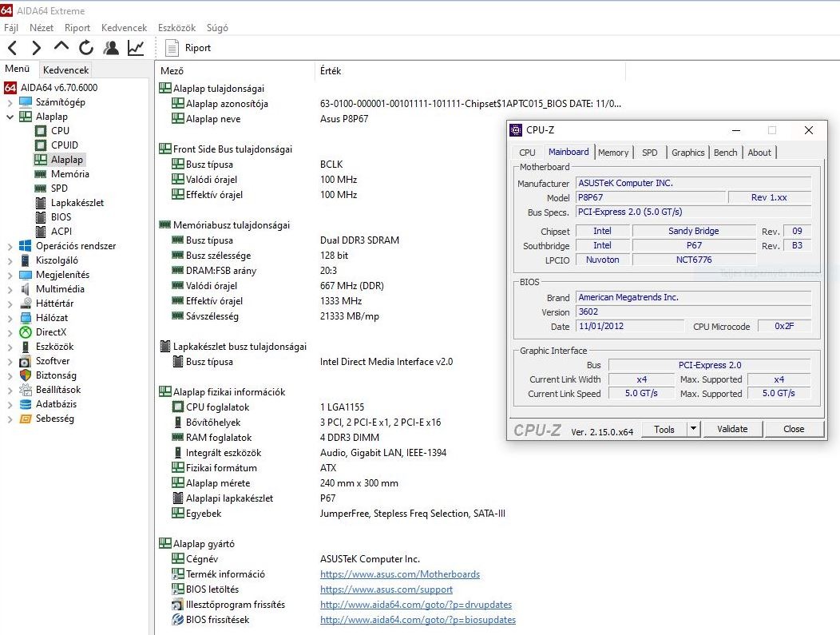Open the ACPI tree item

point(61,232)
